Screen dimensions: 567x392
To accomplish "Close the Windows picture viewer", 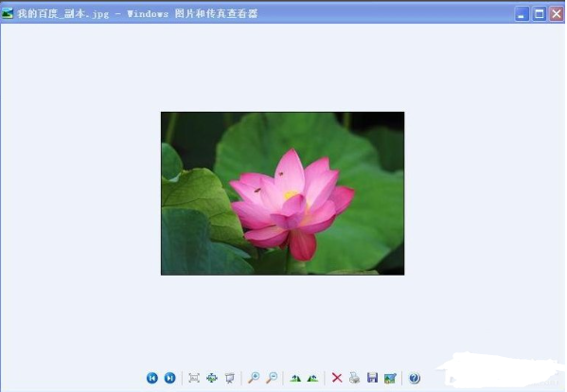I will pyautogui.click(x=557, y=14).
